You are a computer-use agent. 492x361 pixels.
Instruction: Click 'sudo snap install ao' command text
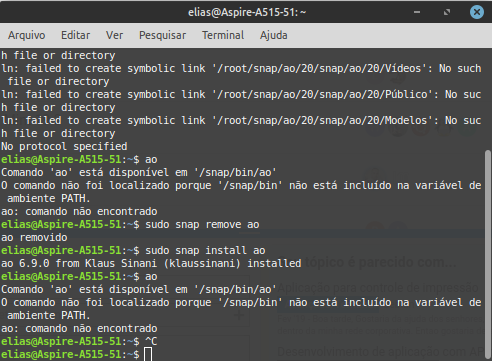point(205,250)
